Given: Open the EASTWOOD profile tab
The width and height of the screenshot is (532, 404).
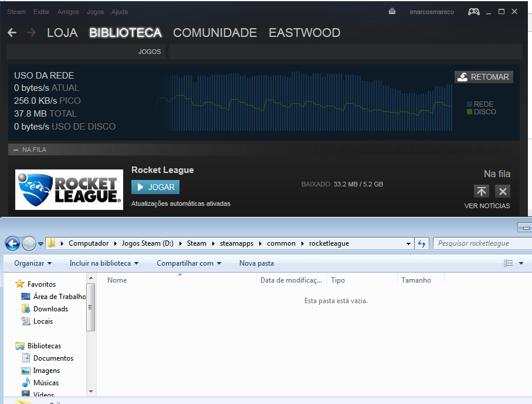Looking at the screenshot, I should (x=304, y=33).
